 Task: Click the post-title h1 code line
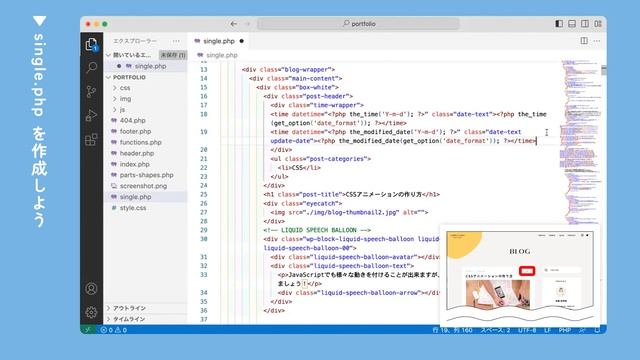351,194
